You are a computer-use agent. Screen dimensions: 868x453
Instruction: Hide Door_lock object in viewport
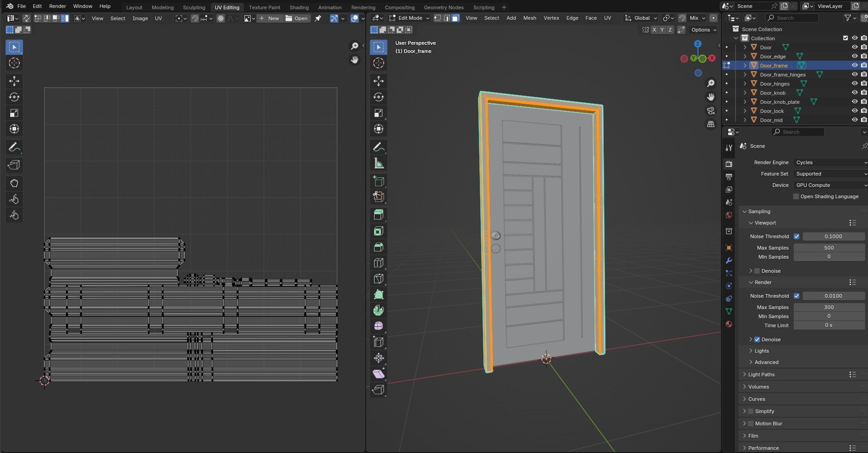point(854,111)
